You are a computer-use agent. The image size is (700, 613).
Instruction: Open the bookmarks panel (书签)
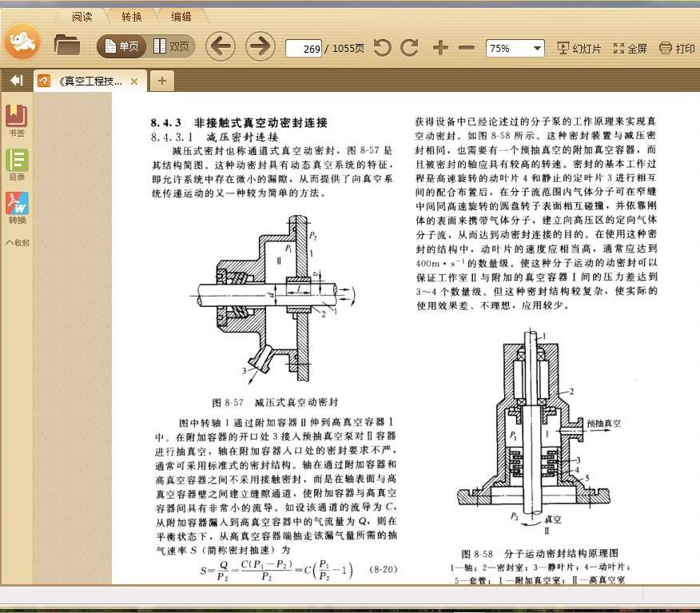coord(17,121)
